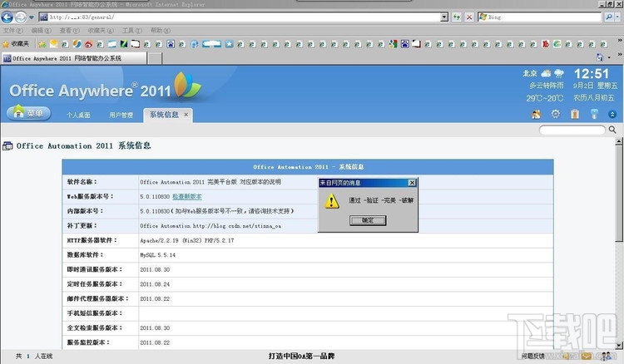
Task: Click the Office Automation 2011 系统信息 heading icon
Action: click(7, 145)
